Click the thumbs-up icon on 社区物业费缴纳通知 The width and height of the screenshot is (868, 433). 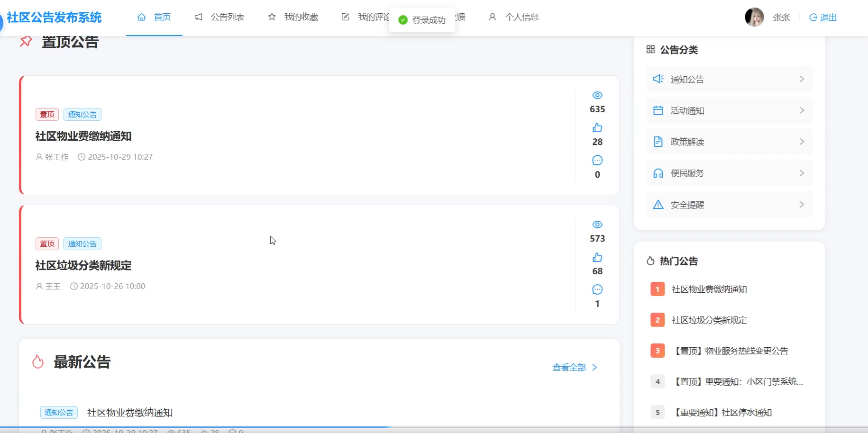(x=597, y=128)
